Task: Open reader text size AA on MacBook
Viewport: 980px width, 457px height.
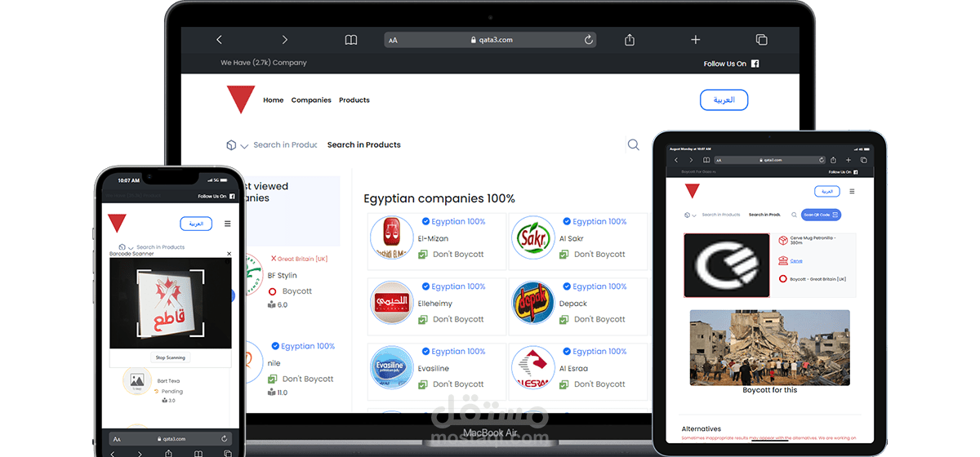Action: point(393,40)
